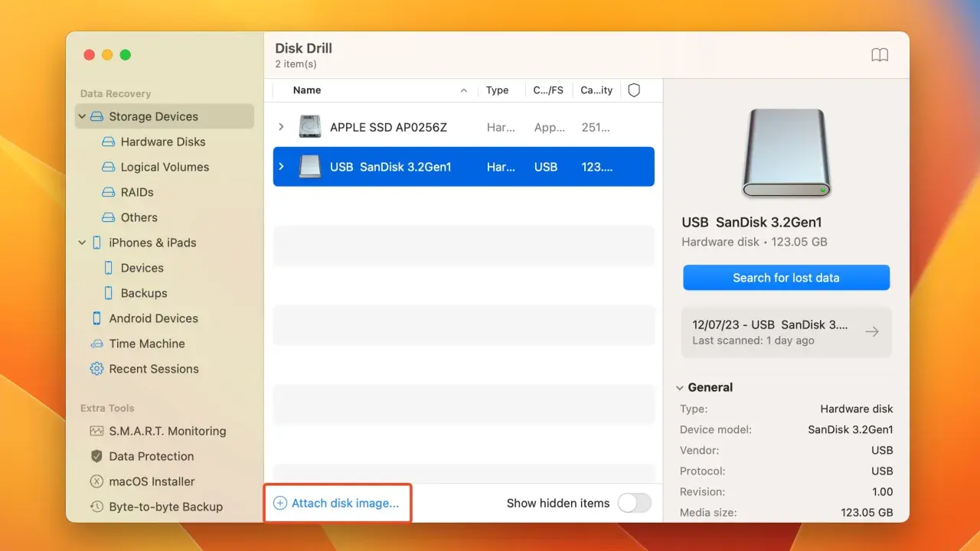This screenshot has height=551, width=980.
Task: Click the macOS Installer icon
Action: pyautogui.click(x=96, y=481)
